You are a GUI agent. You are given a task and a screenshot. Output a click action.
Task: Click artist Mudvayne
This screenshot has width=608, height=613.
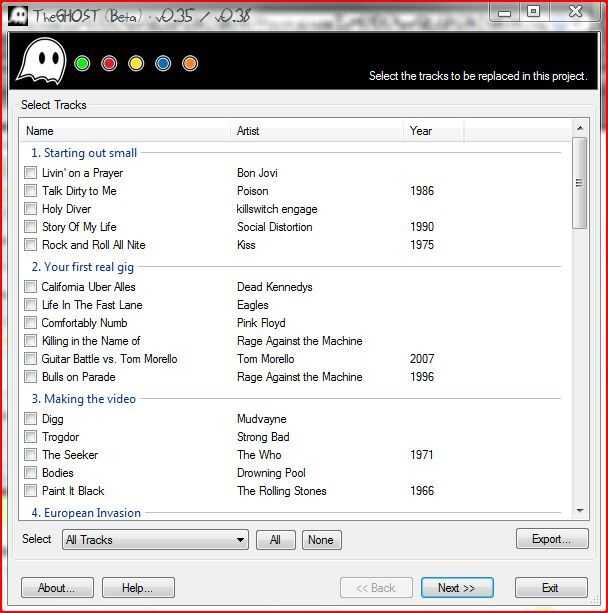pos(262,419)
